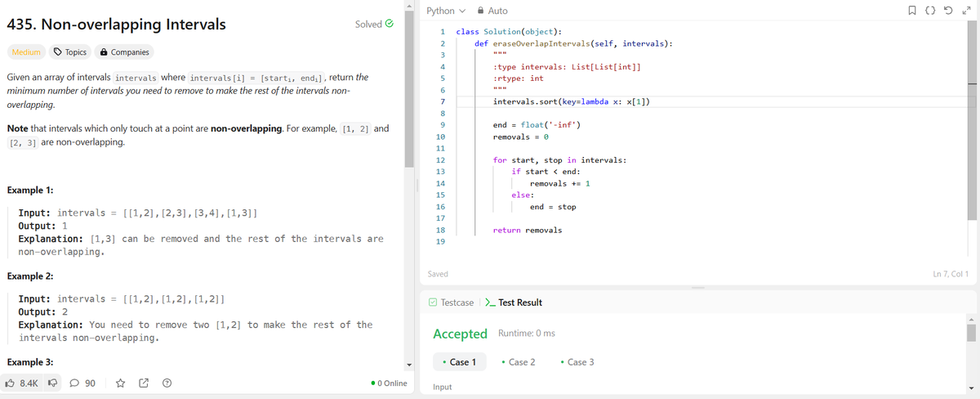The height and width of the screenshot is (399, 980).
Task: Share the problem via the share icon
Action: pyautogui.click(x=144, y=383)
